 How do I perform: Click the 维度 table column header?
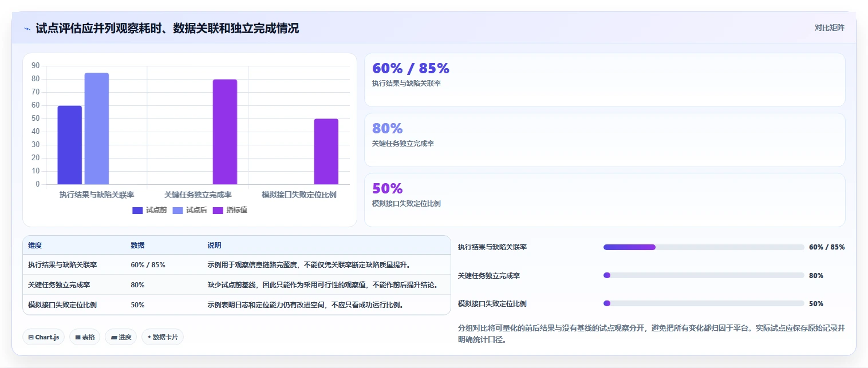(x=35, y=245)
